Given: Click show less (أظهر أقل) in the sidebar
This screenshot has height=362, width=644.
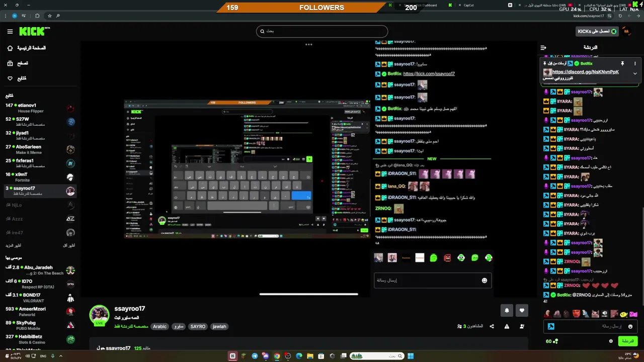Looking at the screenshot, I should (68, 245).
